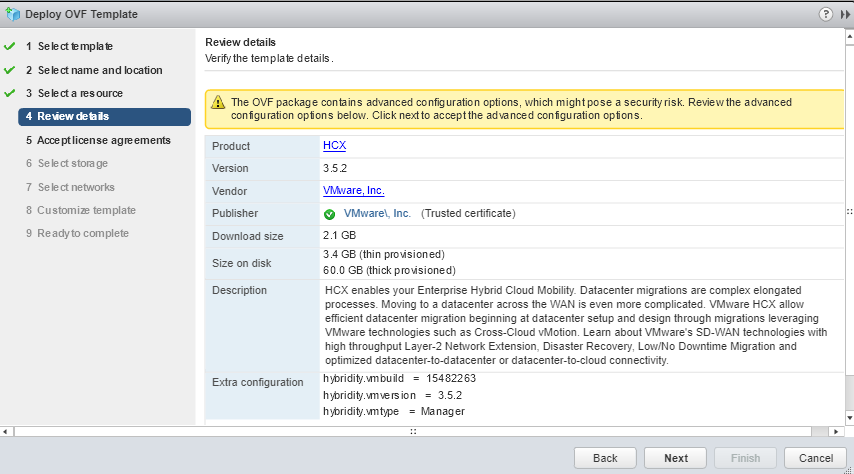Open the HCX product link
This screenshot has height=474, width=854.
point(334,145)
